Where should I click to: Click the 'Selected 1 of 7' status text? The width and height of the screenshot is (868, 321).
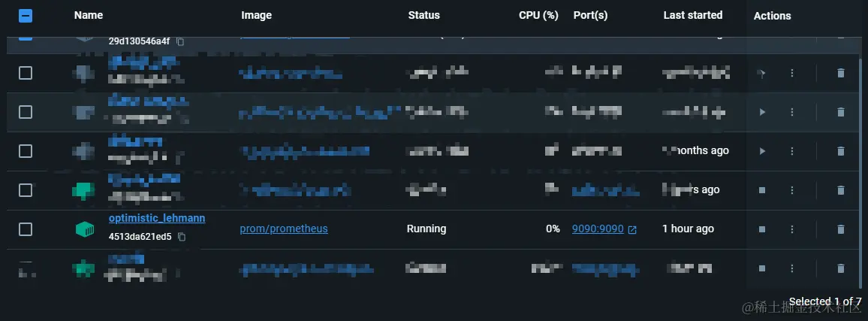[825, 301]
